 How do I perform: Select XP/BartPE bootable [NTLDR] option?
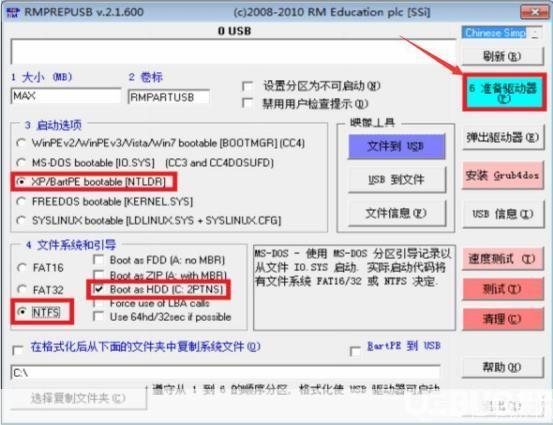click(x=21, y=182)
